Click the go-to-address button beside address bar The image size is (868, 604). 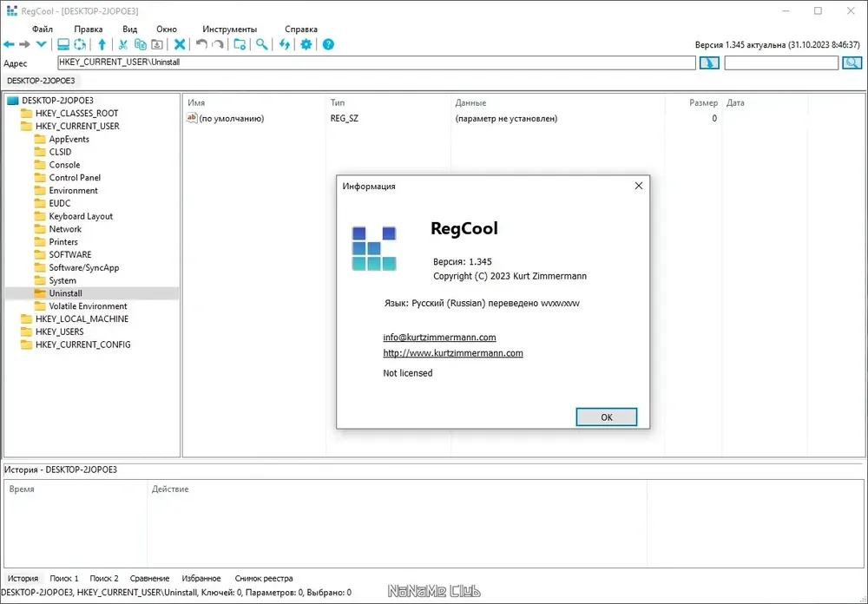coord(709,63)
